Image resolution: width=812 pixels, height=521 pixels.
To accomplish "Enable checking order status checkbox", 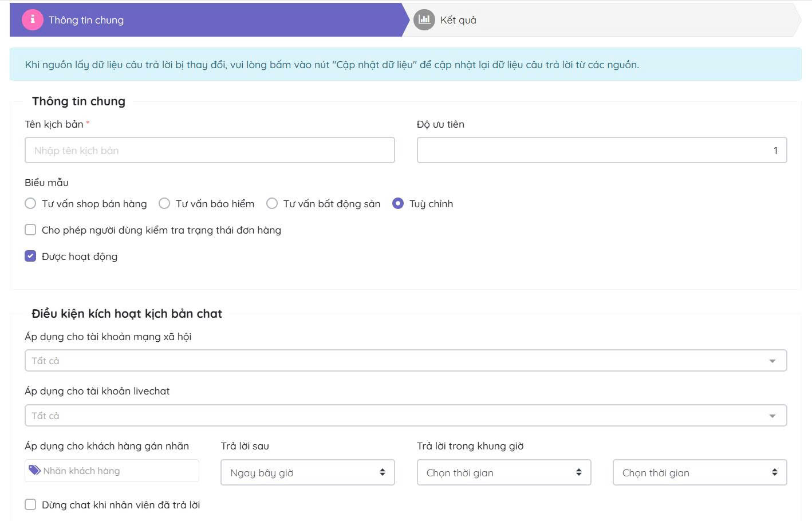I will point(31,230).
